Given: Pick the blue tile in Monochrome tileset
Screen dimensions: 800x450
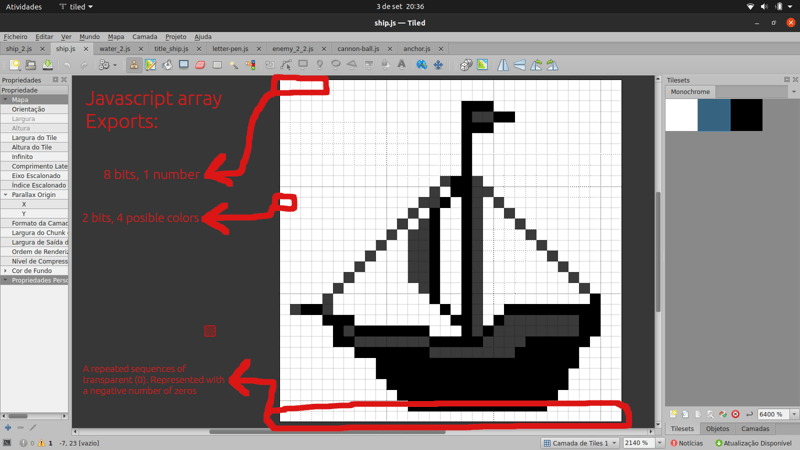Looking at the screenshot, I should click(x=714, y=115).
